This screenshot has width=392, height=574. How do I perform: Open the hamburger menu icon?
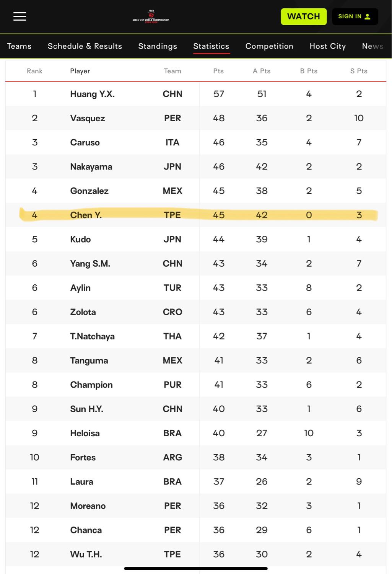pos(20,16)
